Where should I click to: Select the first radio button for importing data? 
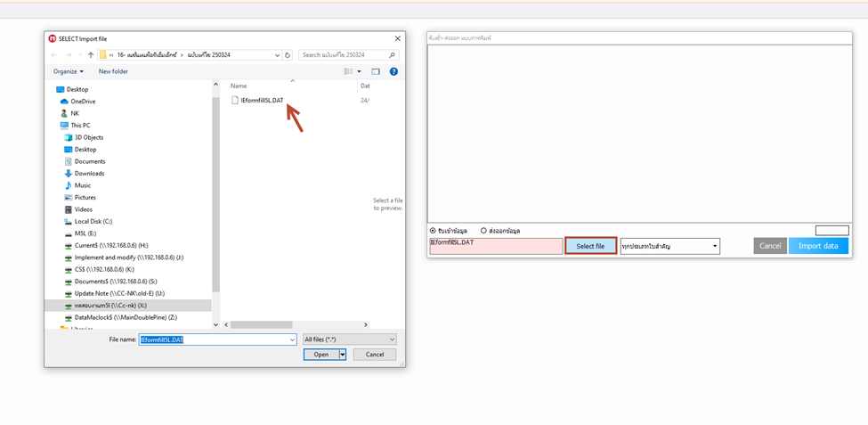point(434,231)
